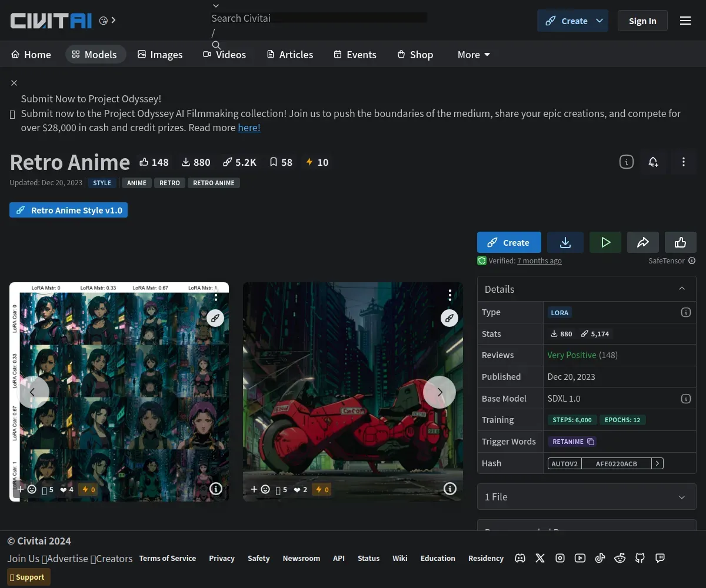The width and height of the screenshot is (706, 588).
Task: Click the 148 thumbs-up count badge
Action: [154, 162]
